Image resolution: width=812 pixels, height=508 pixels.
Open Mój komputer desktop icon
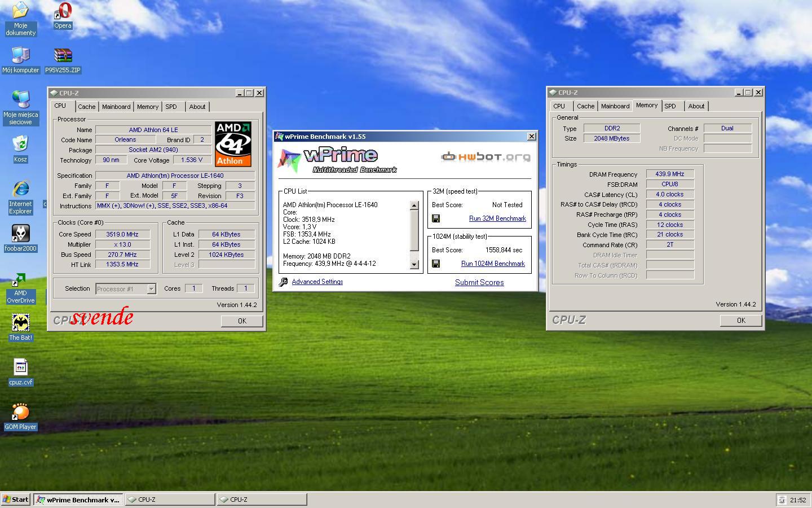pyautogui.click(x=20, y=60)
